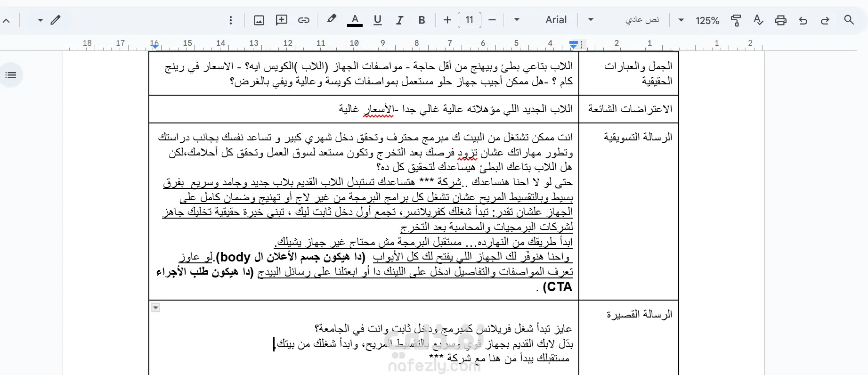Image resolution: width=868 pixels, height=375 pixels.
Task: Open the highlight color marker tool
Action: (332, 19)
